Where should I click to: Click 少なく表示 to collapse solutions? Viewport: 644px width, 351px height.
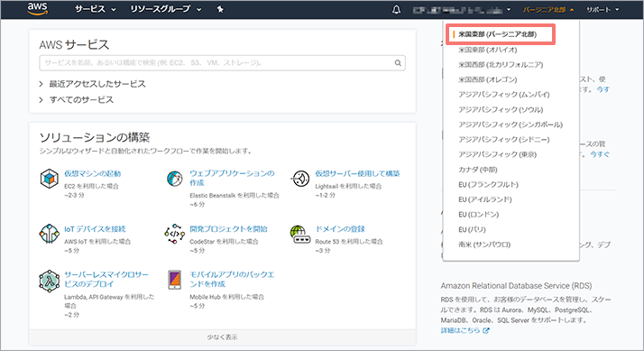[222, 337]
